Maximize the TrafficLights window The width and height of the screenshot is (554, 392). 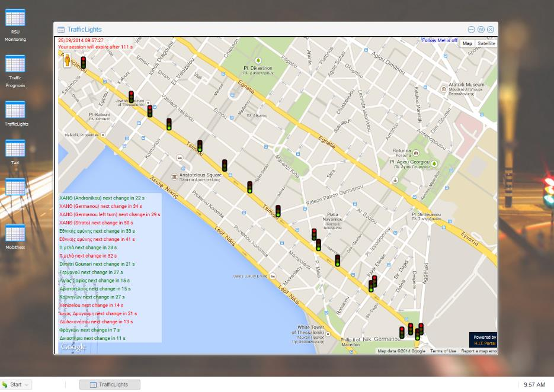click(x=481, y=30)
